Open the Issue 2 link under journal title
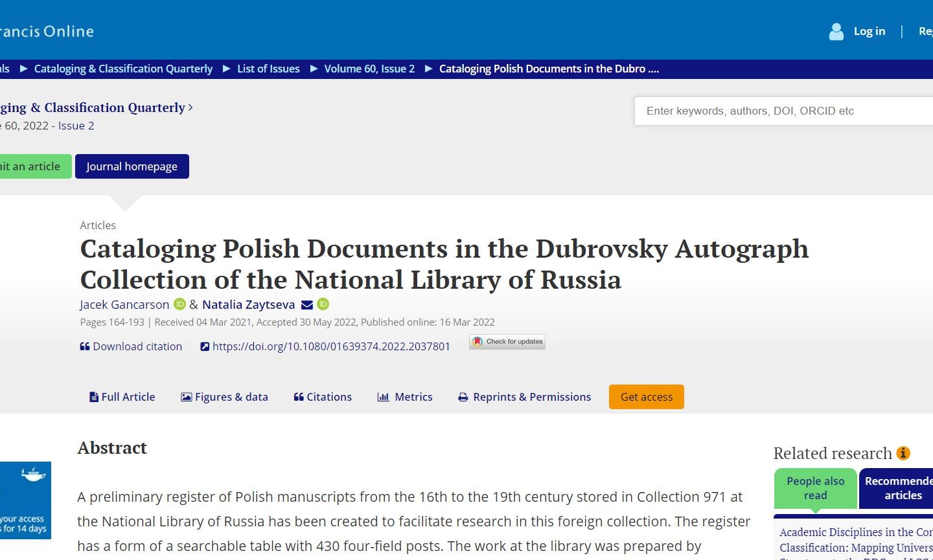This screenshot has width=933, height=560. [x=76, y=126]
